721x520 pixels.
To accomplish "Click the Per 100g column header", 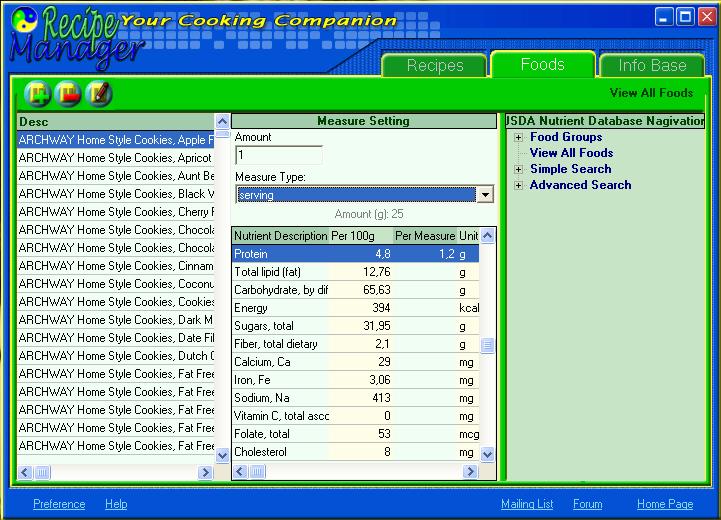I will click(361, 236).
